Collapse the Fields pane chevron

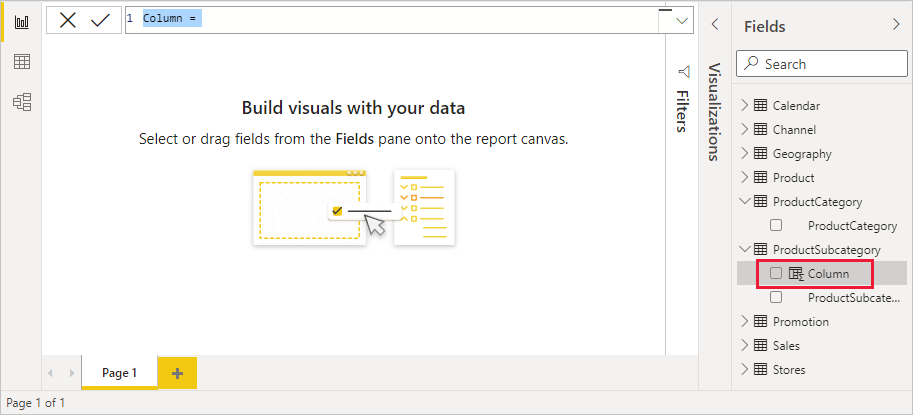click(895, 26)
